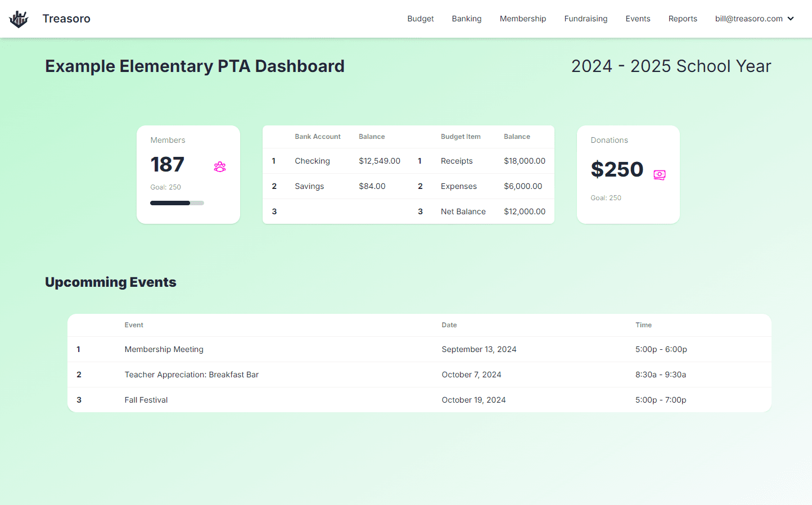Click the October 7, 2024 date
Image resolution: width=812 pixels, height=505 pixels.
click(x=471, y=375)
